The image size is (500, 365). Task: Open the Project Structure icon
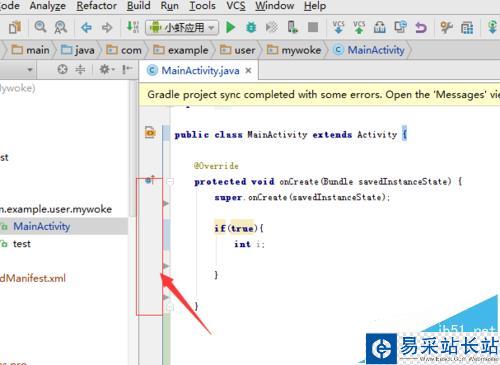click(x=467, y=28)
